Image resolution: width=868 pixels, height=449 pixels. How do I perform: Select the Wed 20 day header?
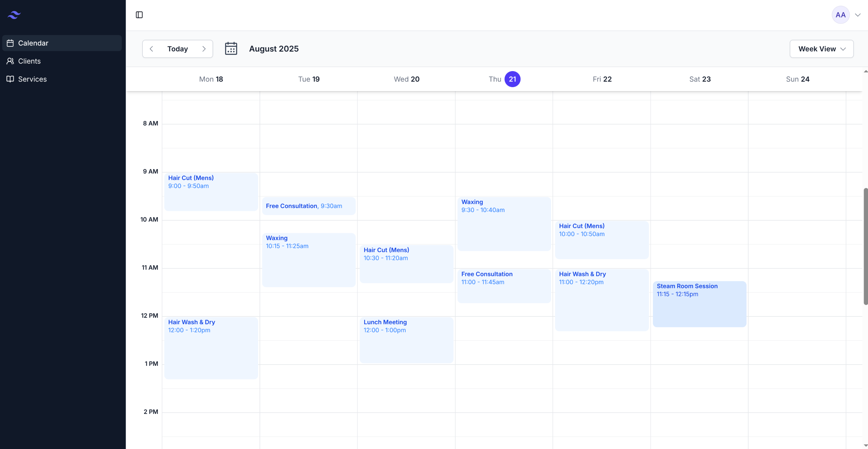coord(406,79)
